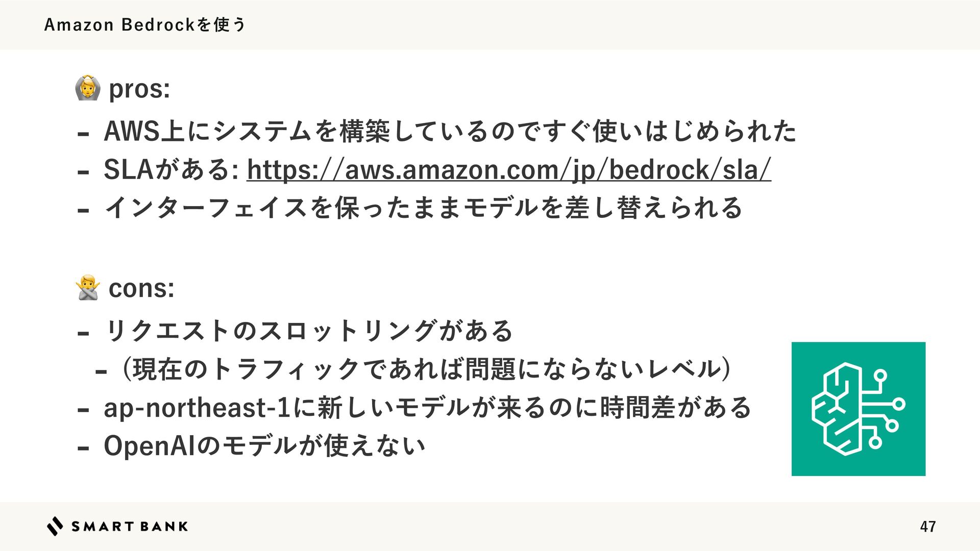The image size is (980, 551).
Task: Click the page number 47
Action: (x=927, y=527)
